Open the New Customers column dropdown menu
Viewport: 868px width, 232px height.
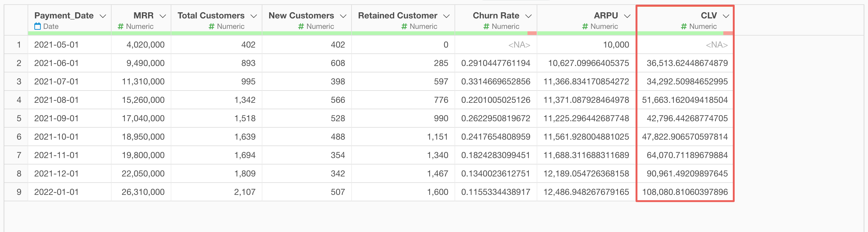(x=343, y=16)
